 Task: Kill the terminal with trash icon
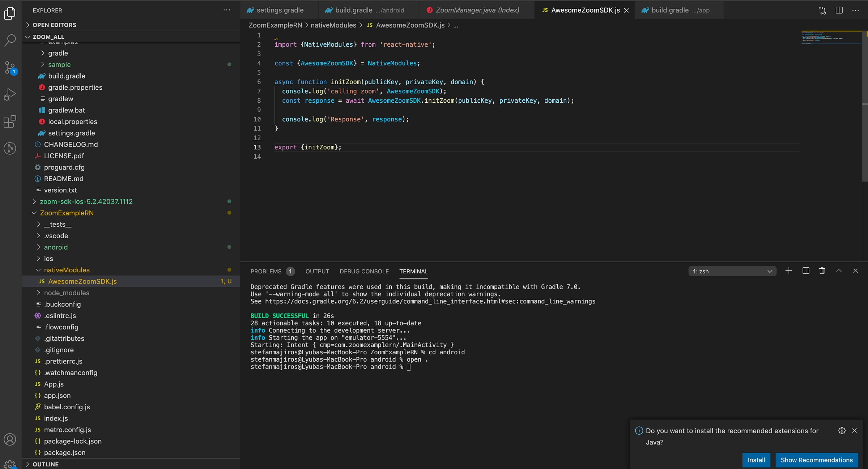click(822, 271)
